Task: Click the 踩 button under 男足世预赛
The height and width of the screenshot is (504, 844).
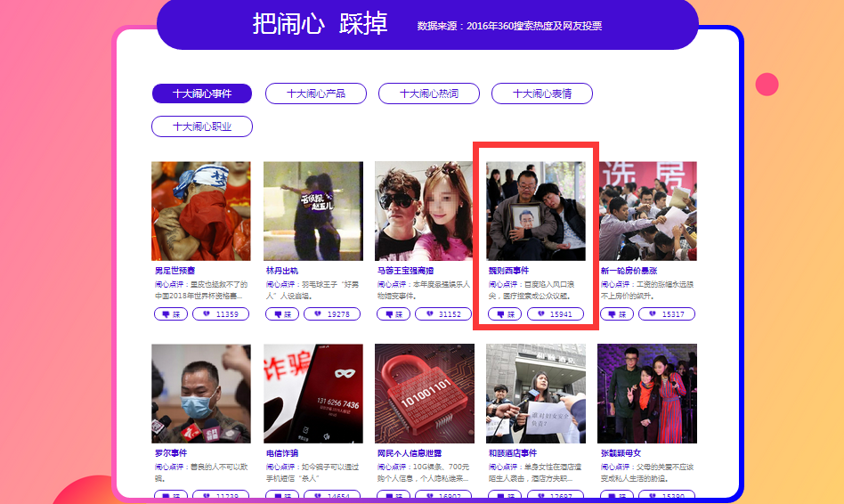Action: pyautogui.click(x=171, y=314)
